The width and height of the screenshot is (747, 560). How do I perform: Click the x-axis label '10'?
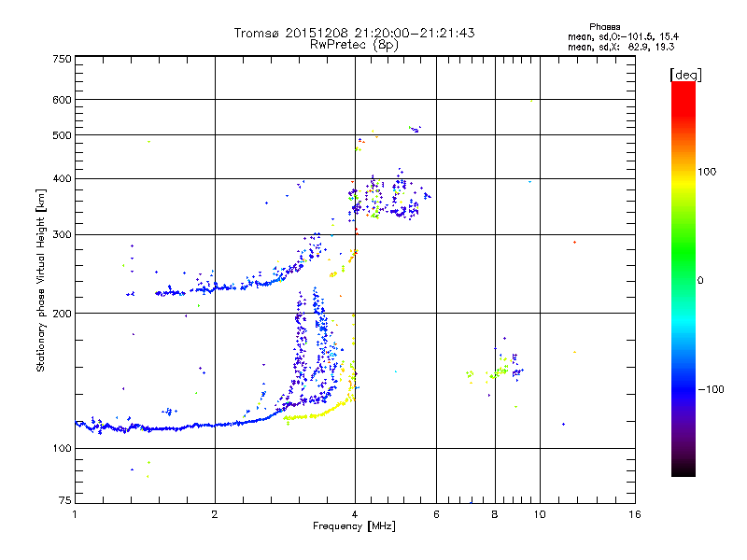(540, 514)
